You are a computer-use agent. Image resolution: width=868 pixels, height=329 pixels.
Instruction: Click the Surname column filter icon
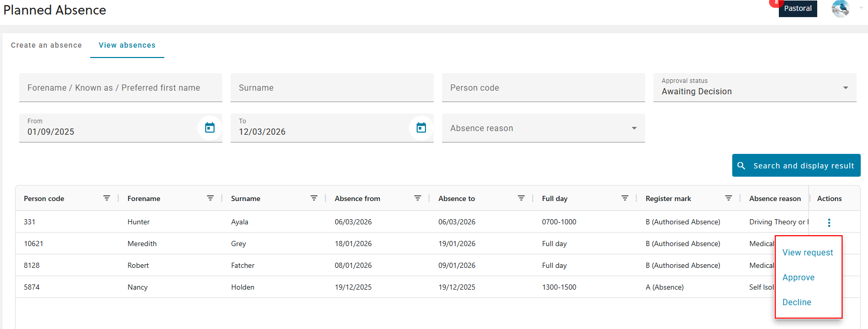pyautogui.click(x=314, y=198)
